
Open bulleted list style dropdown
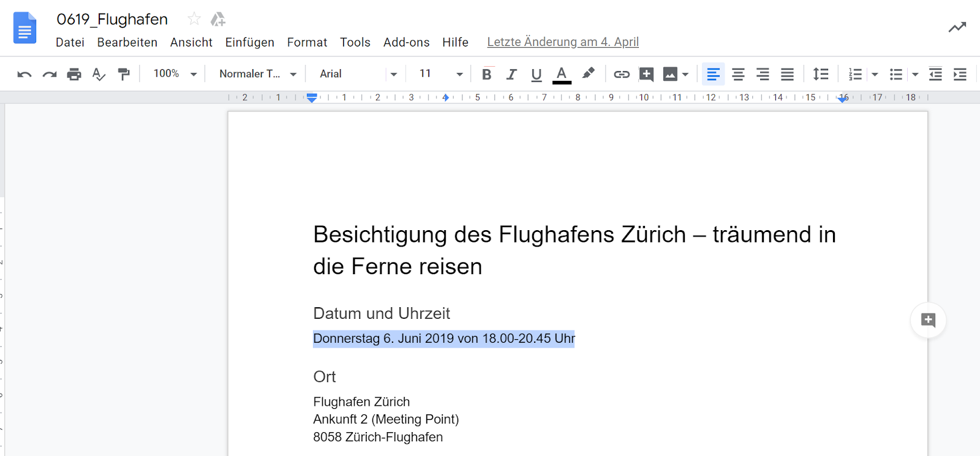click(x=915, y=74)
